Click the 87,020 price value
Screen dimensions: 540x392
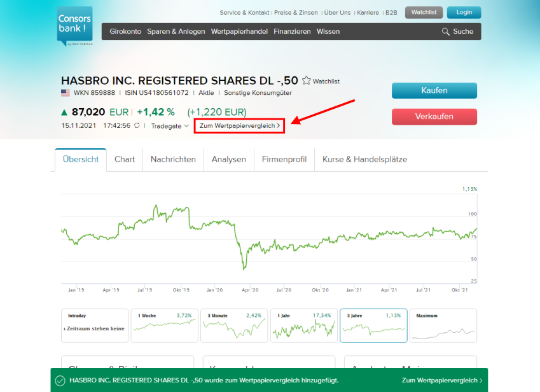pos(88,112)
